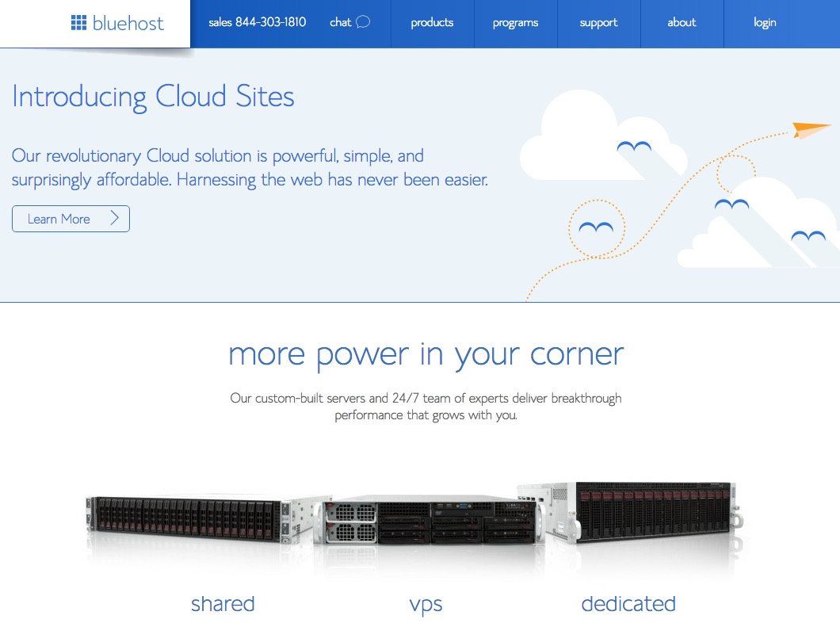Click the Bluehost grid logo icon
The width and height of the screenshot is (840, 623).
[x=78, y=22]
